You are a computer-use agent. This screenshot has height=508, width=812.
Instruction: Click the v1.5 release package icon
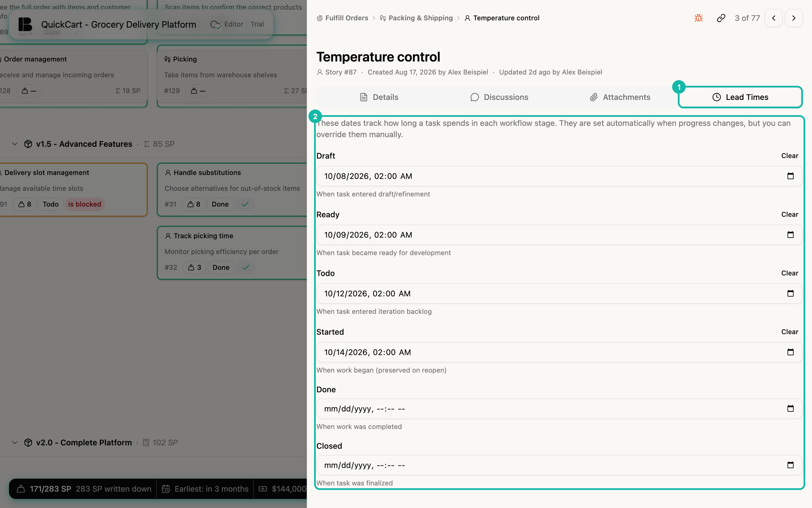tap(28, 144)
